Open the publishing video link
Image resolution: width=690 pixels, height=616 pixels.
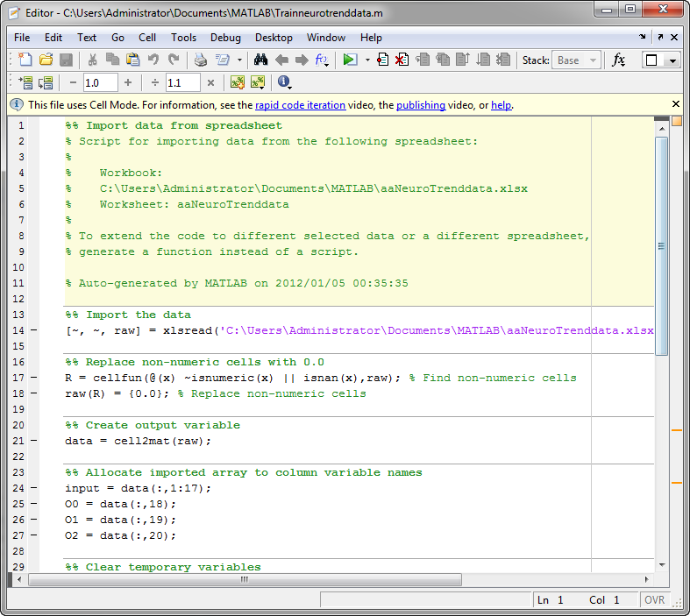point(421,105)
